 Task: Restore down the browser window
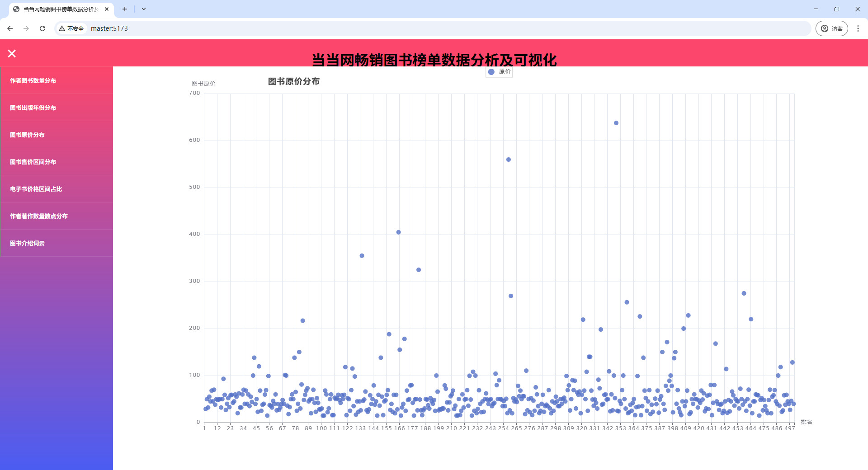pos(837,9)
